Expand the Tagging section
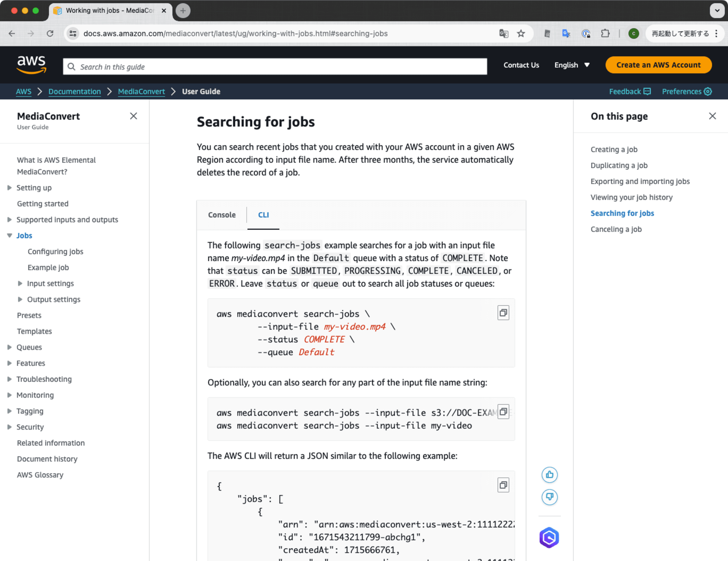This screenshot has height=561, width=728. [9, 411]
